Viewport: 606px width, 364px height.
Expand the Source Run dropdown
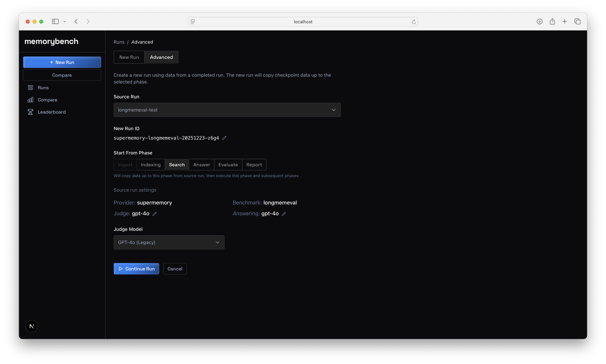tap(227, 110)
